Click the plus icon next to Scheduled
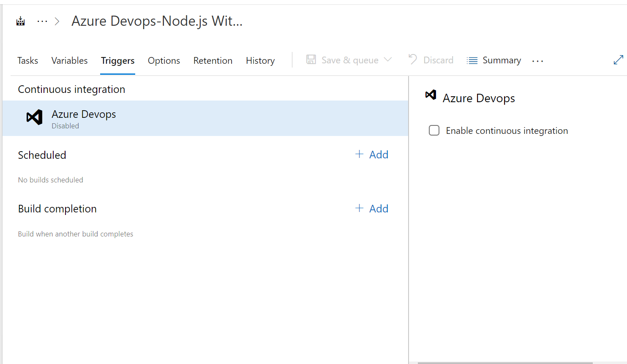This screenshot has width=627, height=364. pyautogui.click(x=359, y=155)
